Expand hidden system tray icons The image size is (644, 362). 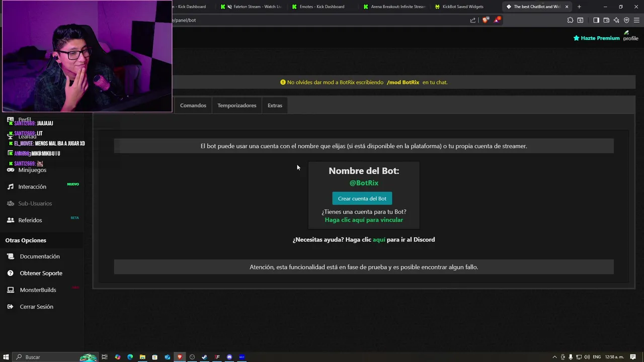click(x=555, y=357)
